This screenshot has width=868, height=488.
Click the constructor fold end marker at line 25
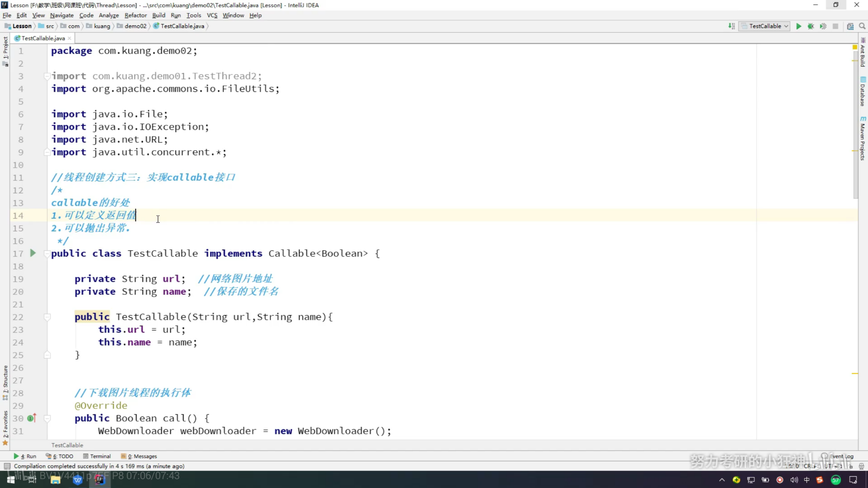click(x=47, y=355)
